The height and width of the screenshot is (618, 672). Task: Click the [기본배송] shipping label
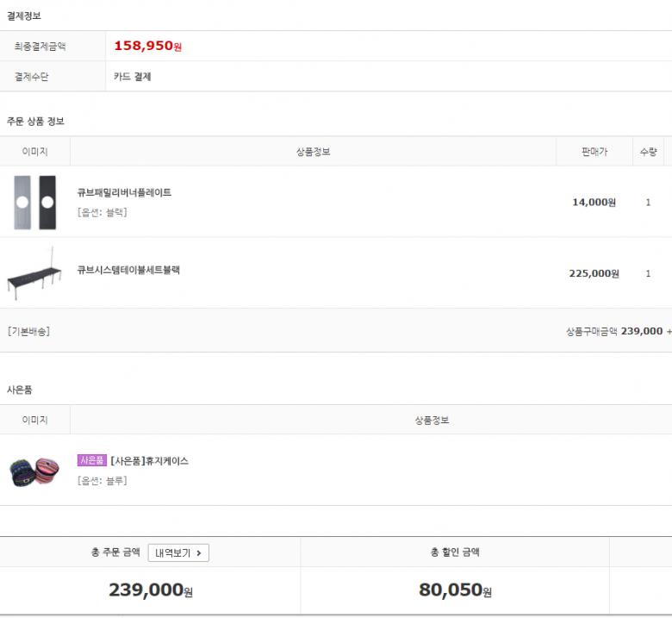(28, 331)
